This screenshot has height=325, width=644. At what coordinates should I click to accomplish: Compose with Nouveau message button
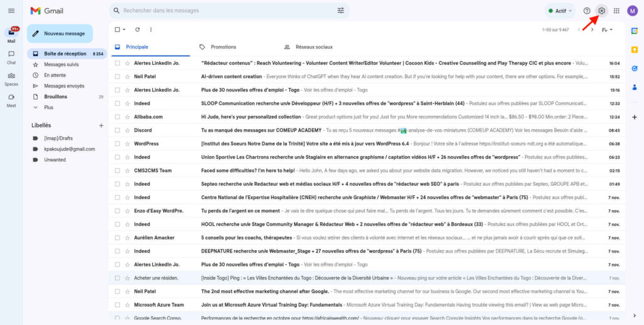(60, 34)
